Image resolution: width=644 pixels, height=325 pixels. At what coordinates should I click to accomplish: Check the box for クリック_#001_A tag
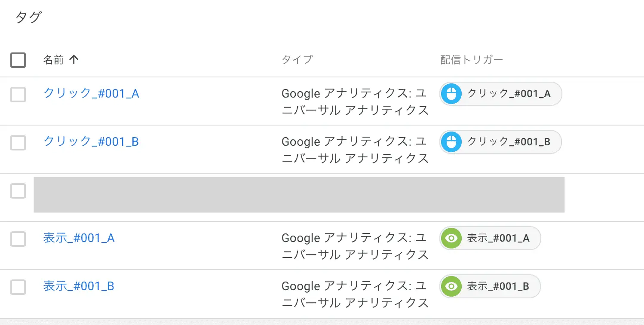(x=18, y=95)
